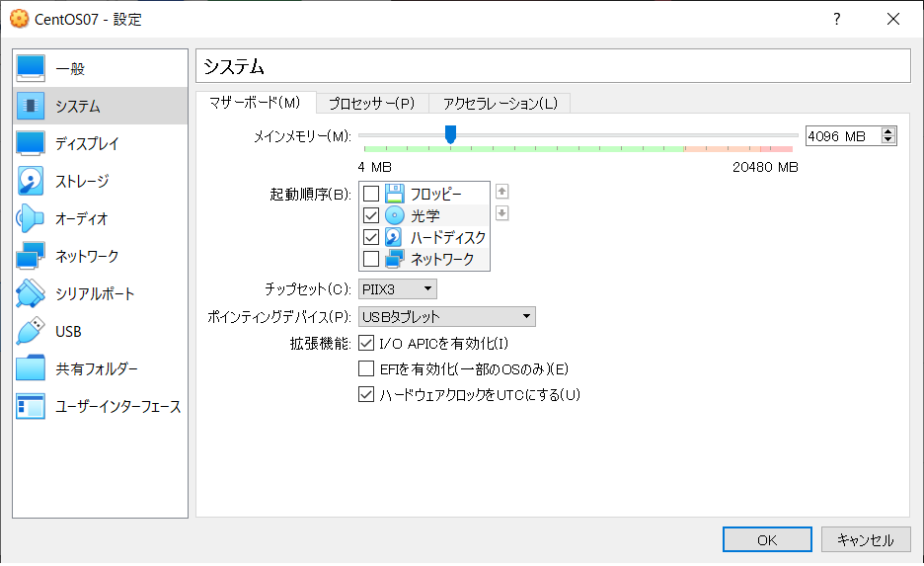Click the main memory slider handle
Screen dimensions: 924x566
click(x=450, y=134)
